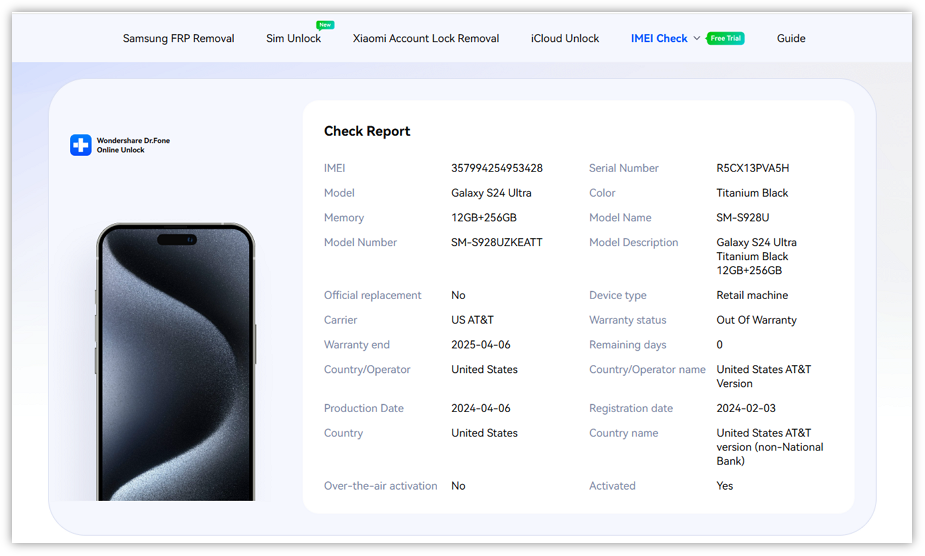Expand the IMEI Check dropdown chevron
The image size is (925, 556).
697,38
